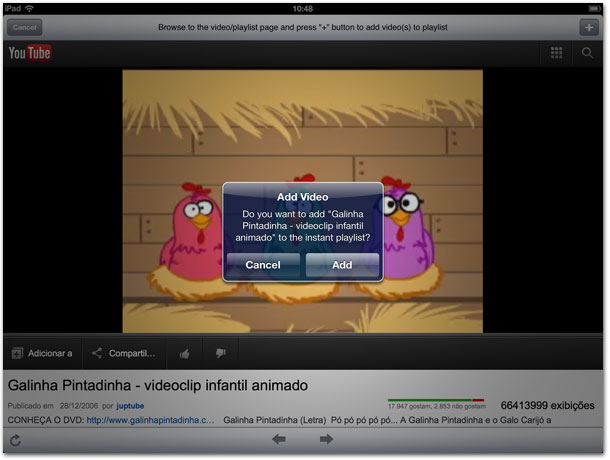Confirm Add in the dialog

click(342, 265)
